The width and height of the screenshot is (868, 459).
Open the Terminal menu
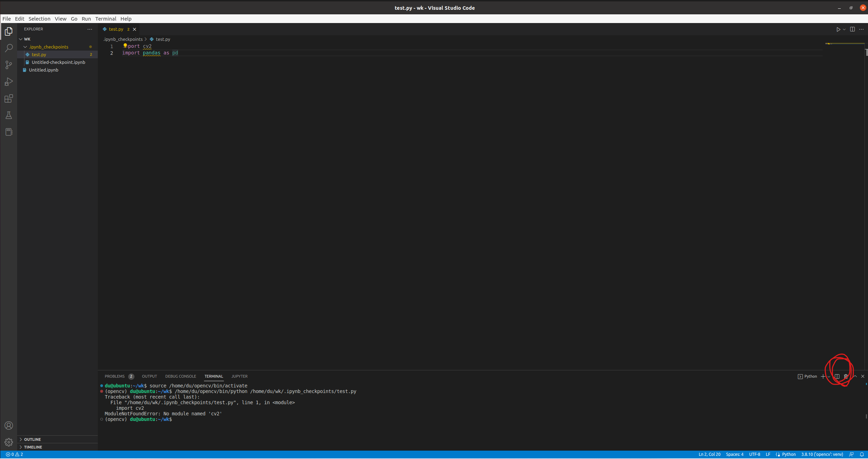click(105, 19)
